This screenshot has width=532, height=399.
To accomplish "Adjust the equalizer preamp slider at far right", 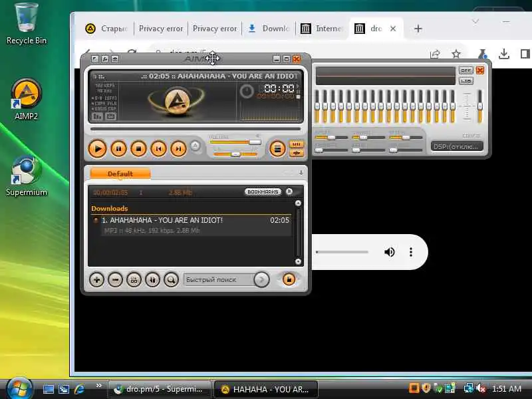I will click(479, 106).
